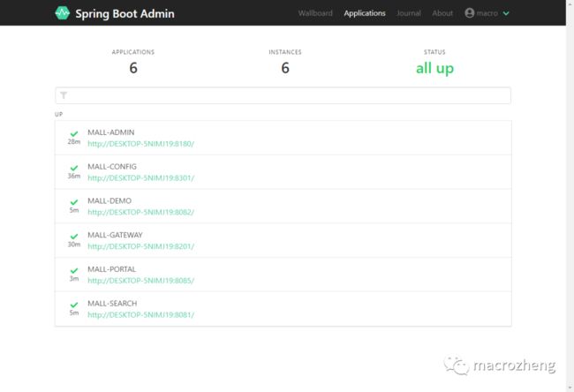Click the user avatar icon beside macro

pyautogui.click(x=469, y=13)
